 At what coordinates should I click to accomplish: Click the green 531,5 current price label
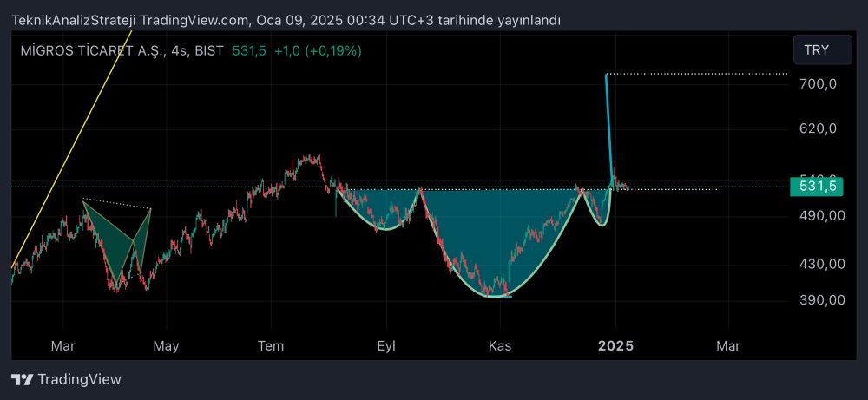817,187
